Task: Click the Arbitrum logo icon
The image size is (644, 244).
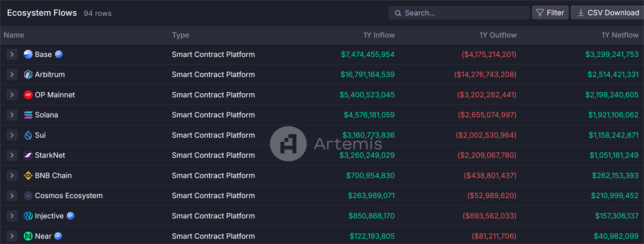Action: [28, 75]
